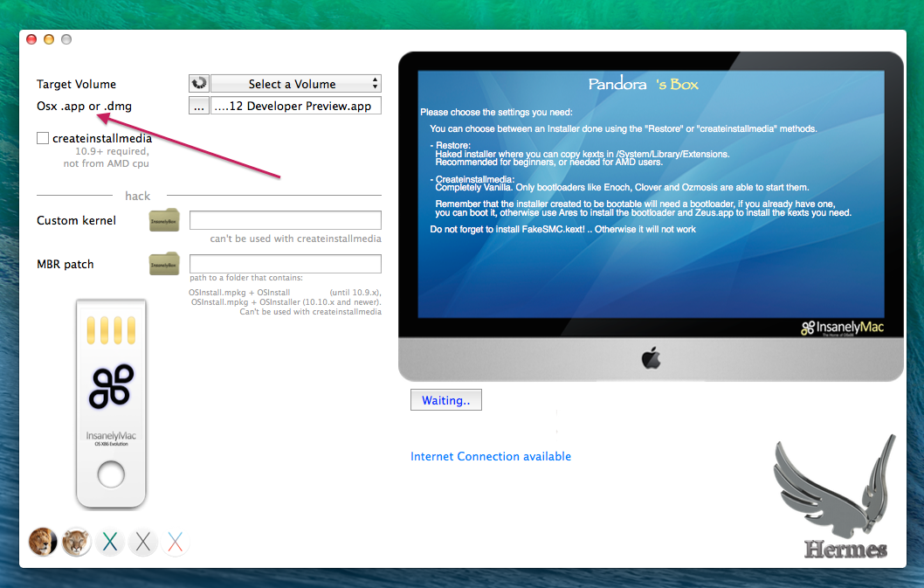Click the Osx .app or .dmg label
Screen dimensions: 924x588
[x=84, y=107]
